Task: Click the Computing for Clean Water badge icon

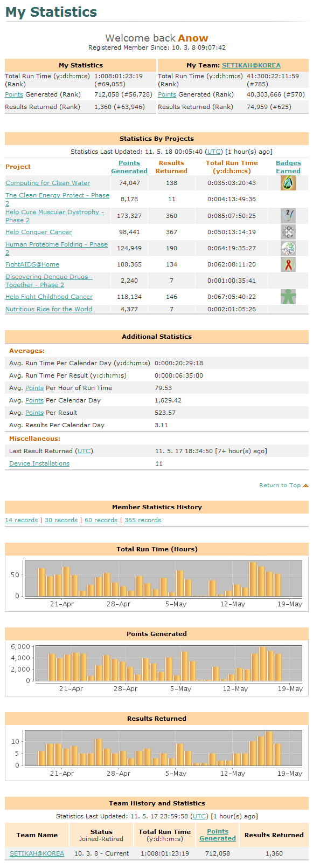Action: [x=288, y=183]
